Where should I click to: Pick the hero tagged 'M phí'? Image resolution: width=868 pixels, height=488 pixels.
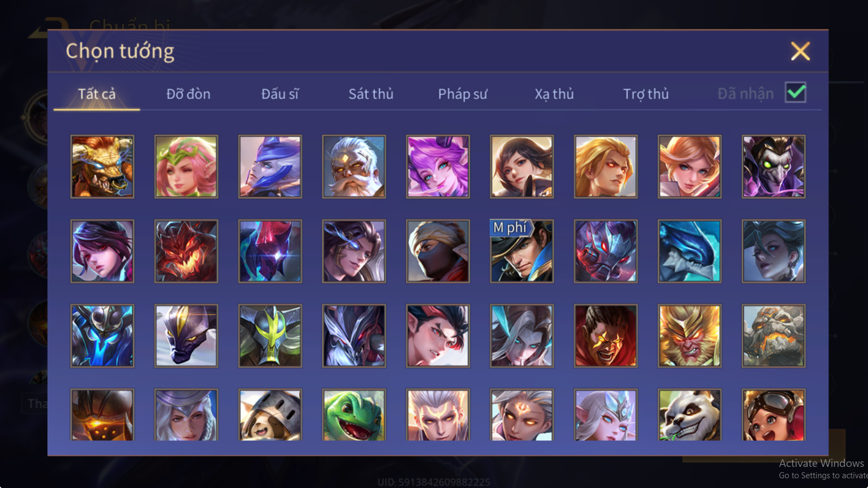(x=522, y=251)
